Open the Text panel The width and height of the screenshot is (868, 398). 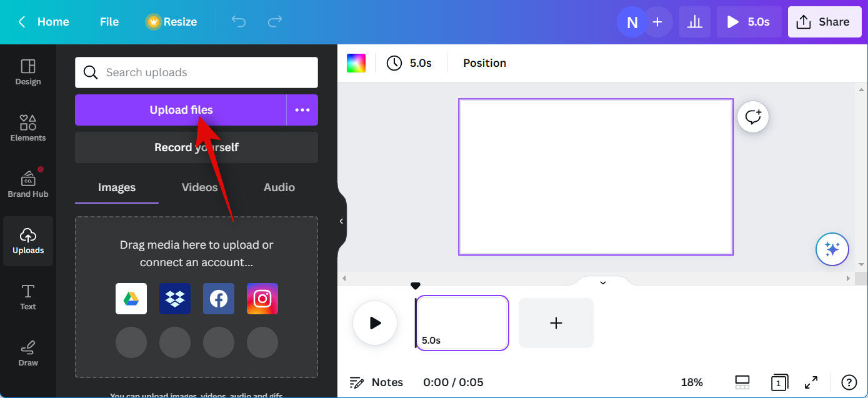[28, 297]
